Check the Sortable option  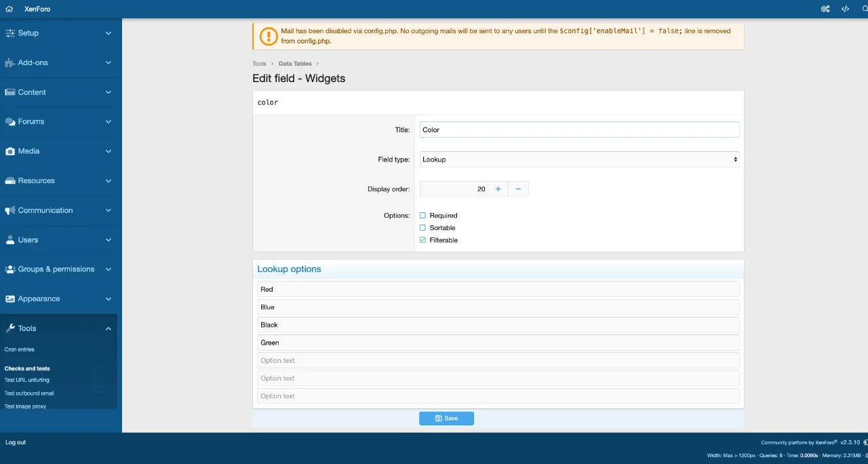point(423,228)
